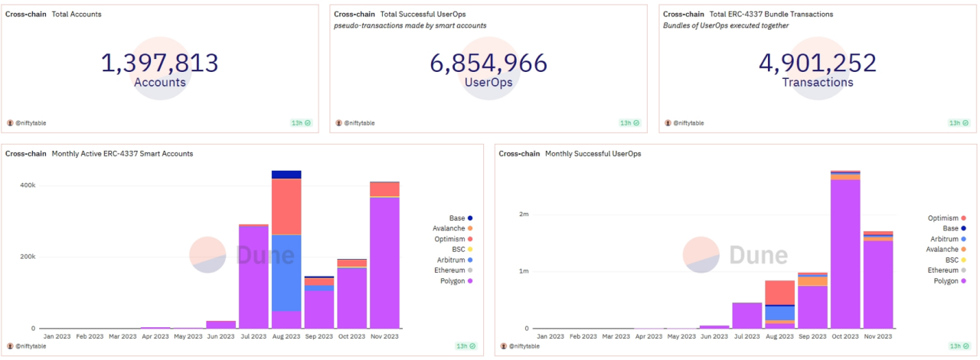Open the Monthly Active ERC-4337 Smart Accounts title
The image size is (980, 360).
(x=122, y=154)
